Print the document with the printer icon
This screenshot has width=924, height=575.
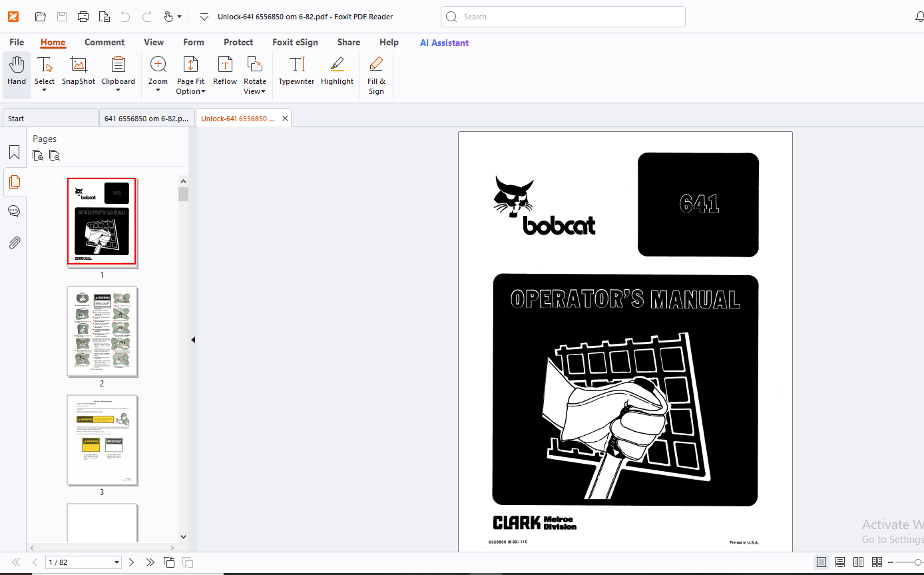point(83,17)
